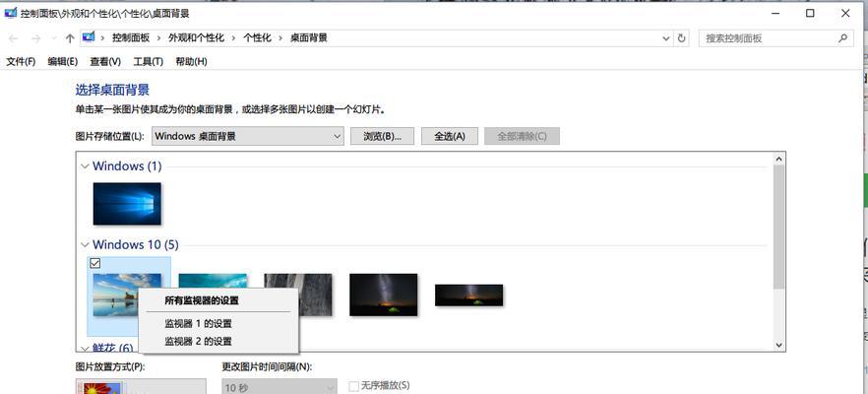Open the chevron after 外观和个性化 in the breadcrumb
Screen dimensions: 868x394
click(x=234, y=38)
